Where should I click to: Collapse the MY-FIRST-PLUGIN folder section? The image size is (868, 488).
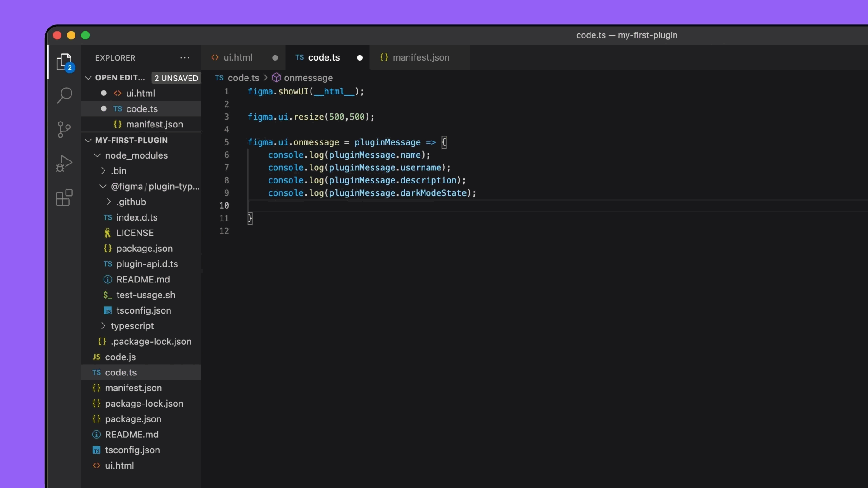(x=88, y=141)
